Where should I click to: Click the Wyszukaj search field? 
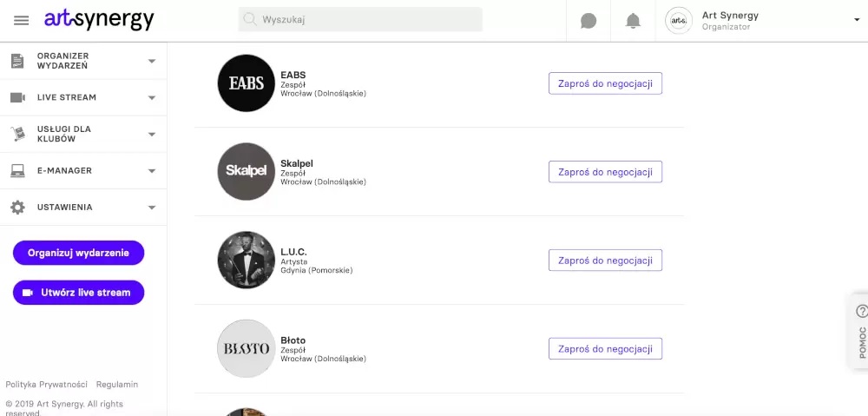360,19
